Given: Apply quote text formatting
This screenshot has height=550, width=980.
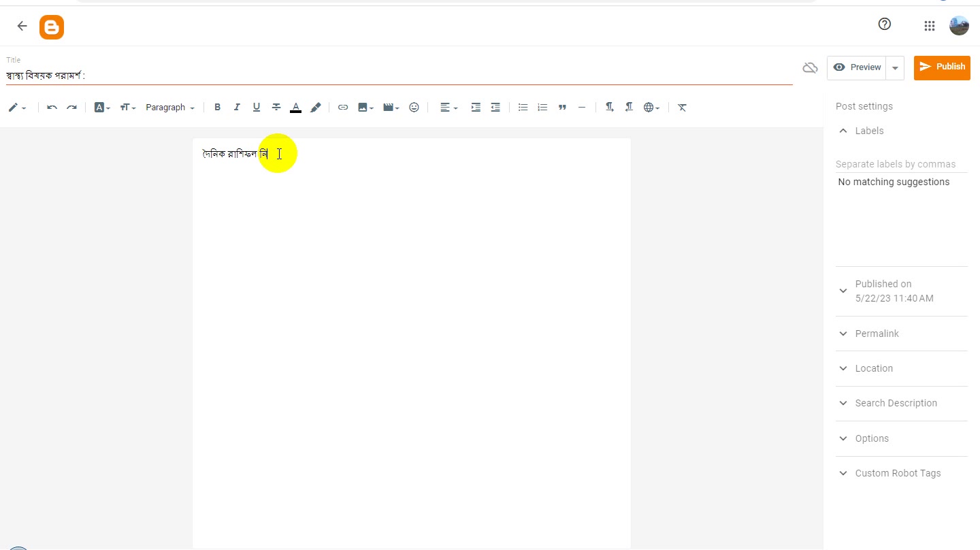Looking at the screenshot, I should pyautogui.click(x=562, y=108).
